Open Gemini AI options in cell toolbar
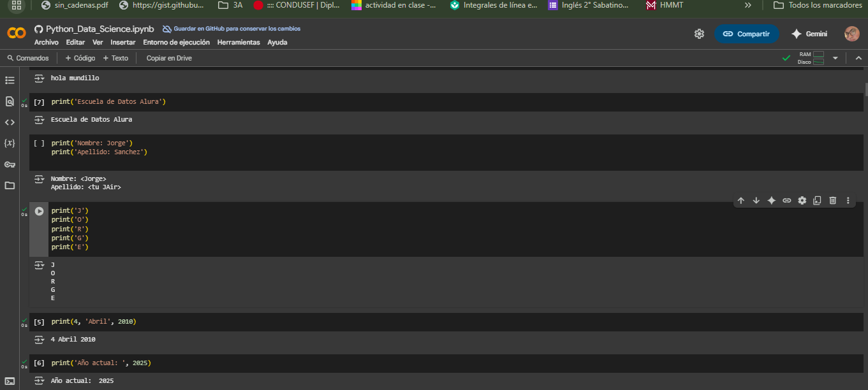Image resolution: width=868 pixels, height=390 pixels. [x=772, y=201]
